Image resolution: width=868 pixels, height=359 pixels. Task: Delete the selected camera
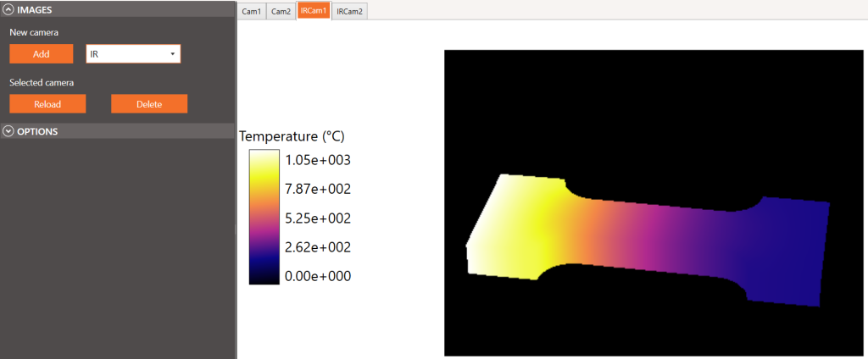click(149, 103)
